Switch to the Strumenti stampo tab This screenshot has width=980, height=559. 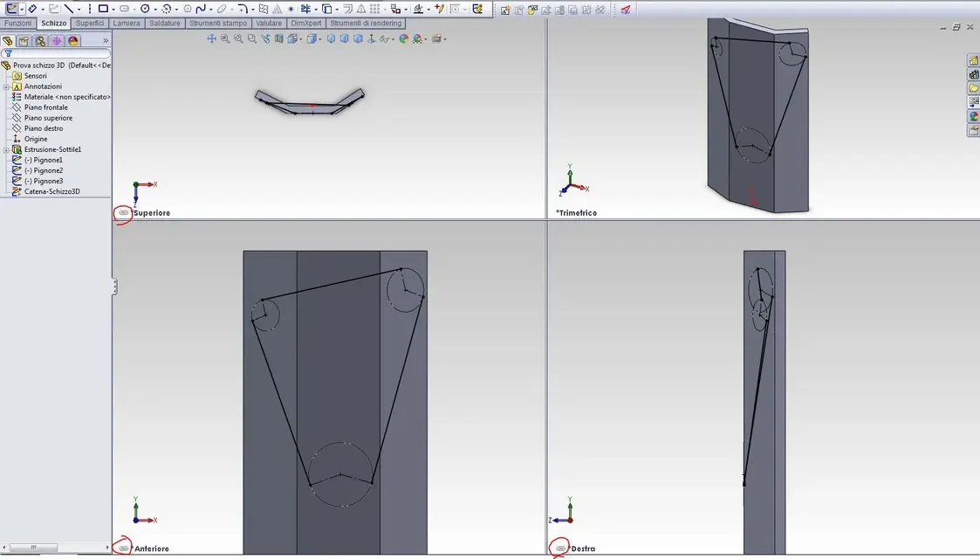pyautogui.click(x=218, y=23)
